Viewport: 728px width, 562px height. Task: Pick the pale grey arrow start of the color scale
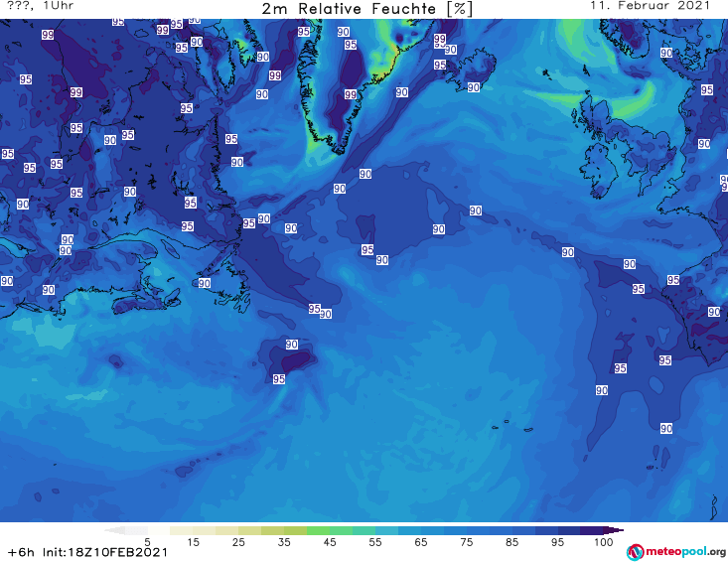pyautogui.click(x=114, y=530)
